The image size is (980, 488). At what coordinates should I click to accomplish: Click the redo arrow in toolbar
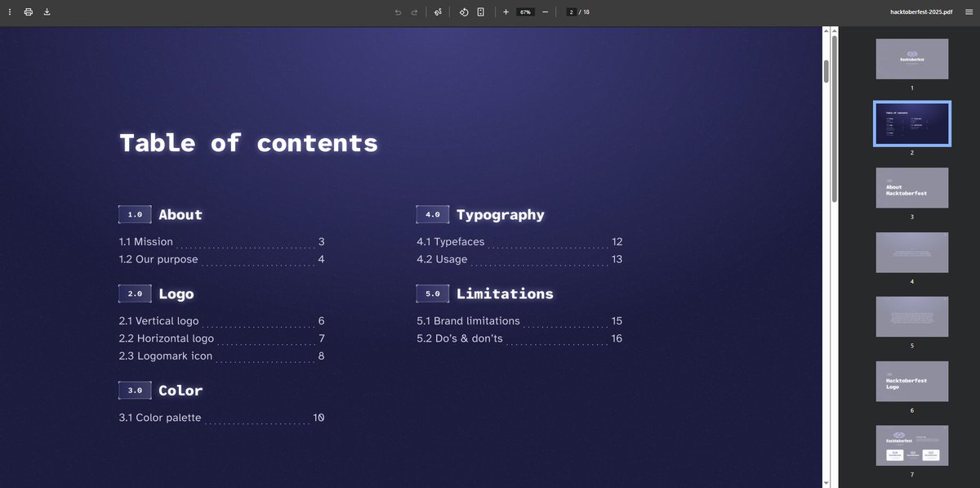[414, 12]
